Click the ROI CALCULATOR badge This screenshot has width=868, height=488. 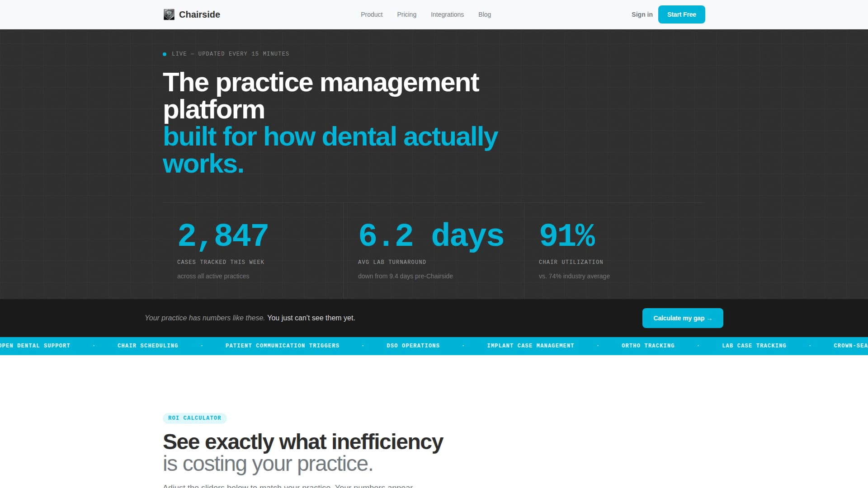click(194, 418)
